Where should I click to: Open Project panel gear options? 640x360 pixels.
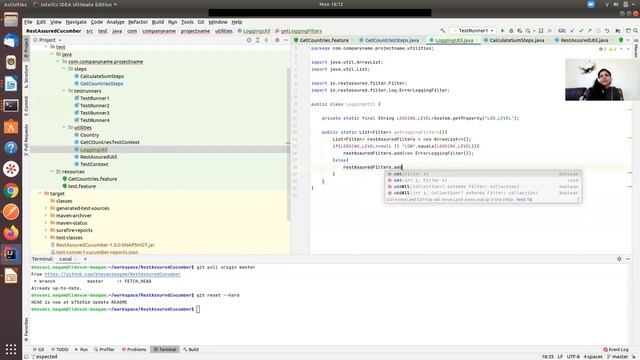coord(277,40)
